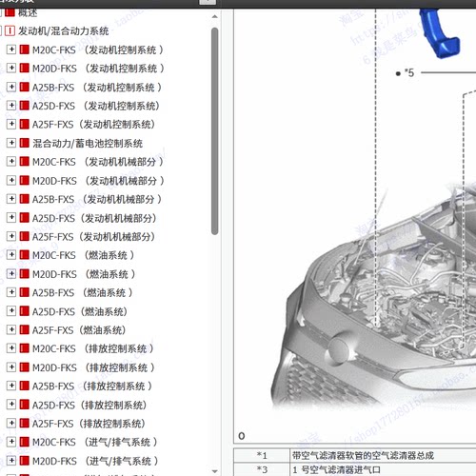Click book icon of M20C-FKS (排放控制系统)

[25, 348]
